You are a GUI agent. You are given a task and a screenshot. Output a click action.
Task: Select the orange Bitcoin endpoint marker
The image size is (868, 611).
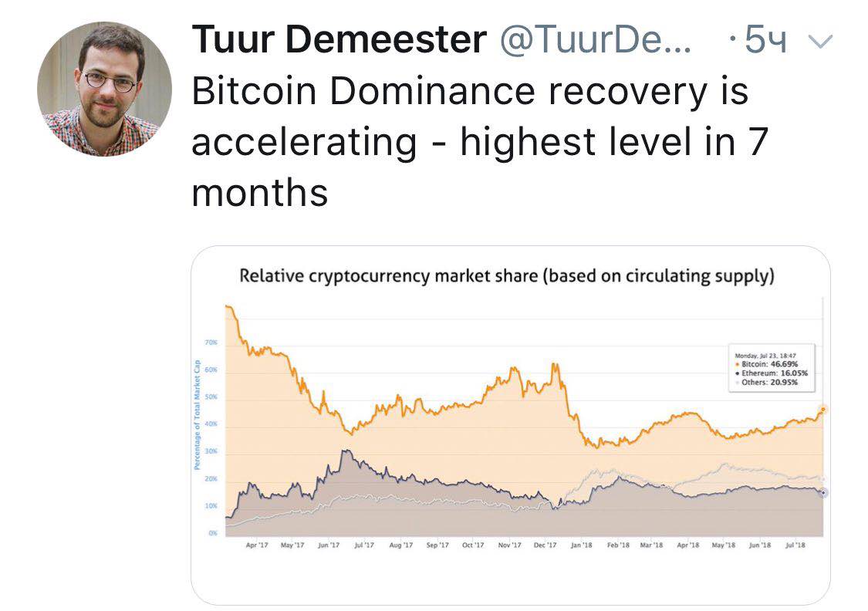823,410
